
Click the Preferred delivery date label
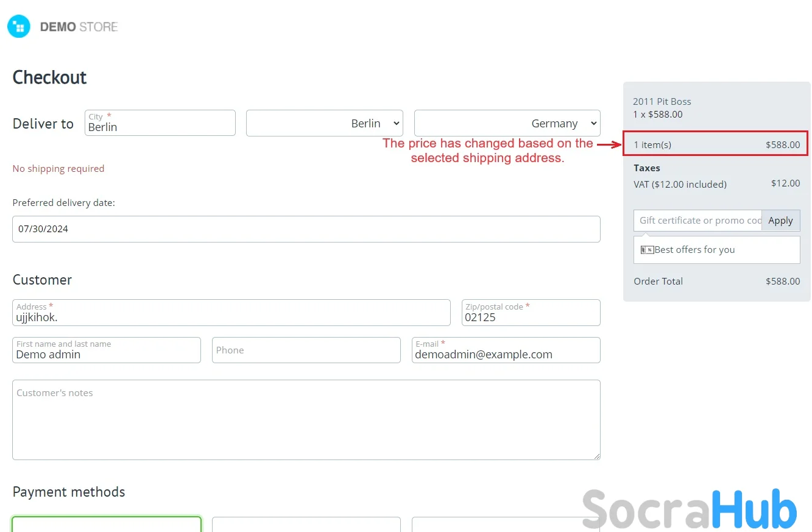(64, 203)
